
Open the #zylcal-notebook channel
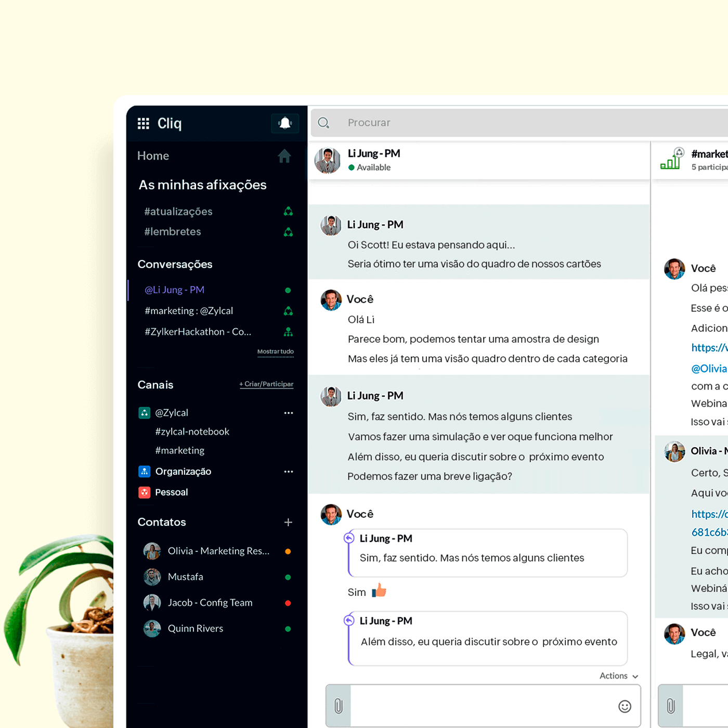click(x=192, y=432)
